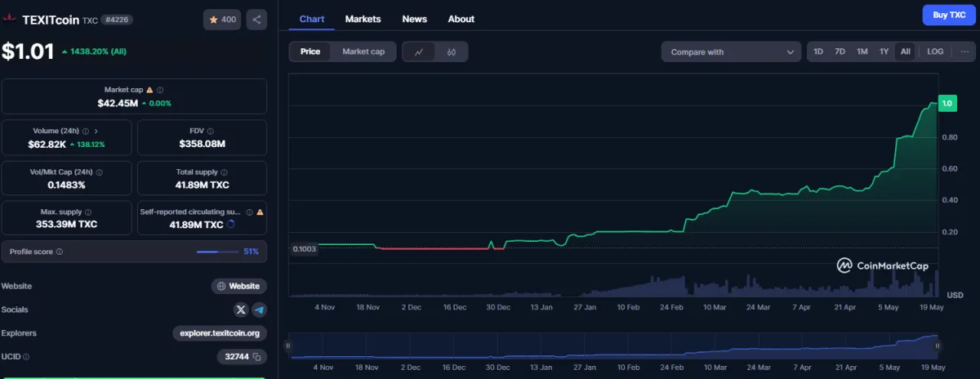Click circulating supply progress circle icon
The width and height of the screenshot is (980, 379).
click(231, 225)
